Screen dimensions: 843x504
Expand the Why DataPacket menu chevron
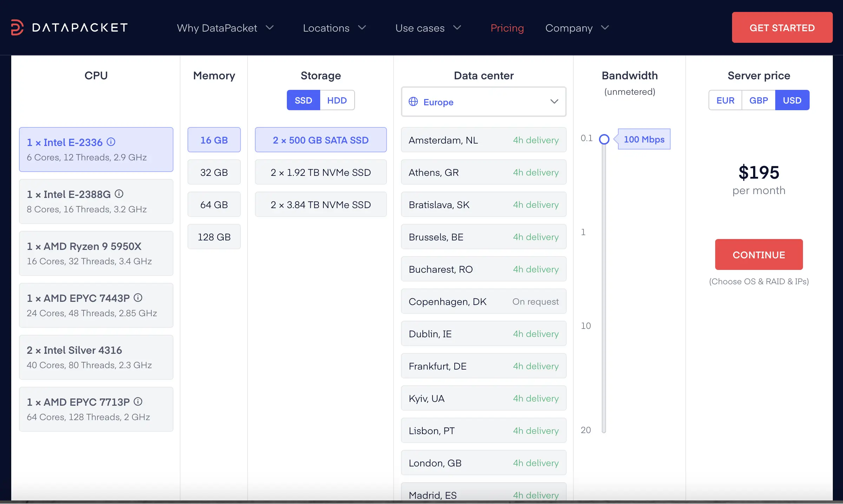click(x=270, y=27)
